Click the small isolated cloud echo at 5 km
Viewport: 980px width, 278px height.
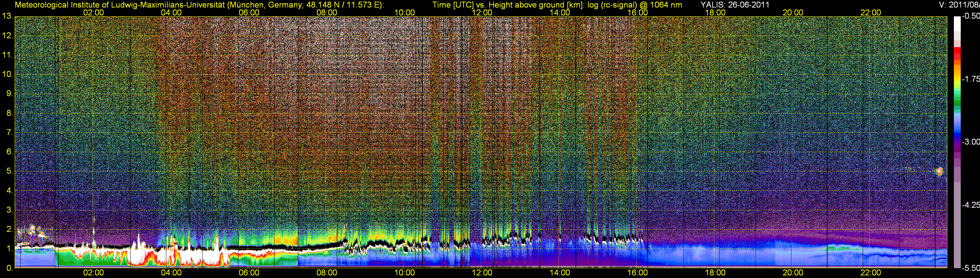click(x=939, y=171)
